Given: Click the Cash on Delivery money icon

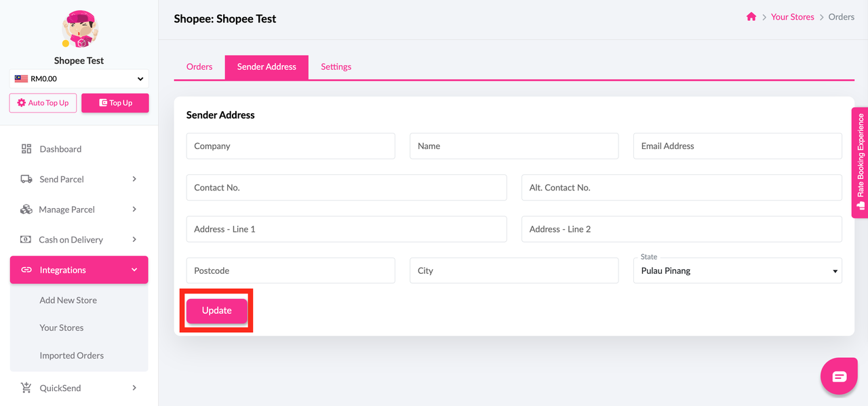Looking at the screenshot, I should [26, 239].
